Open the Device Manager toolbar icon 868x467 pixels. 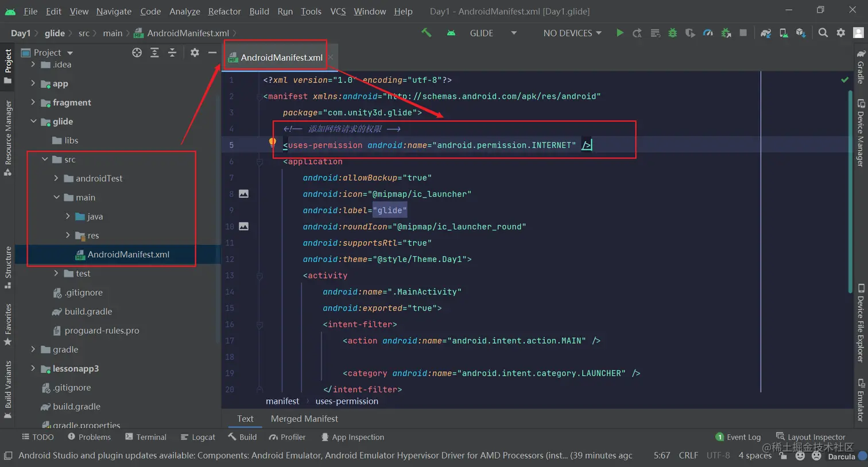[x=783, y=33]
